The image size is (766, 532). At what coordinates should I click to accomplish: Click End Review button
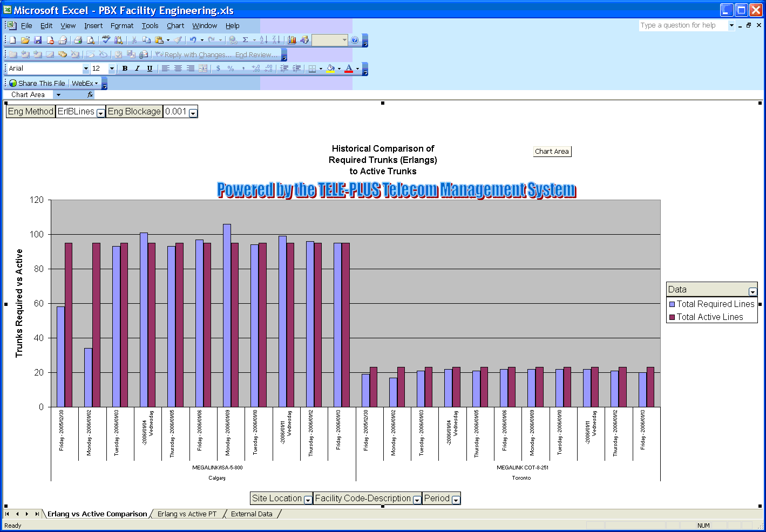[256, 54]
